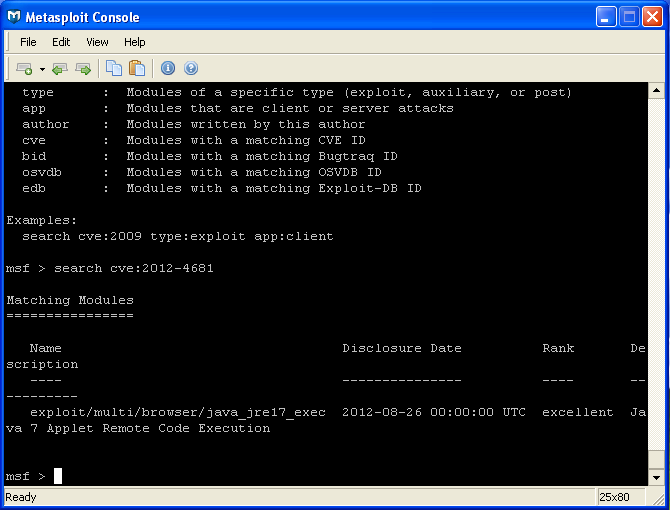Image resolution: width=670 pixels, height=510 pixels.
Task: Click the 'Ready' status bar text
Action: click(21, 497)
